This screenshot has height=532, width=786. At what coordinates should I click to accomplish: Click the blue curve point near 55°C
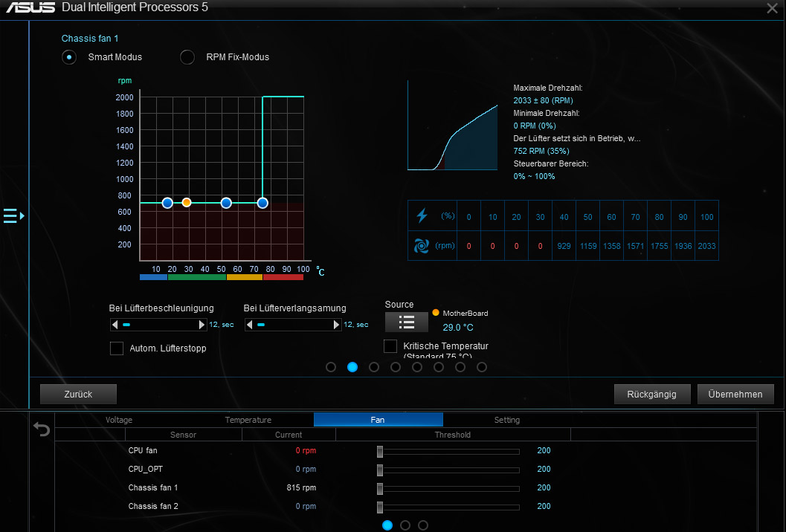[x=226, y=203]
